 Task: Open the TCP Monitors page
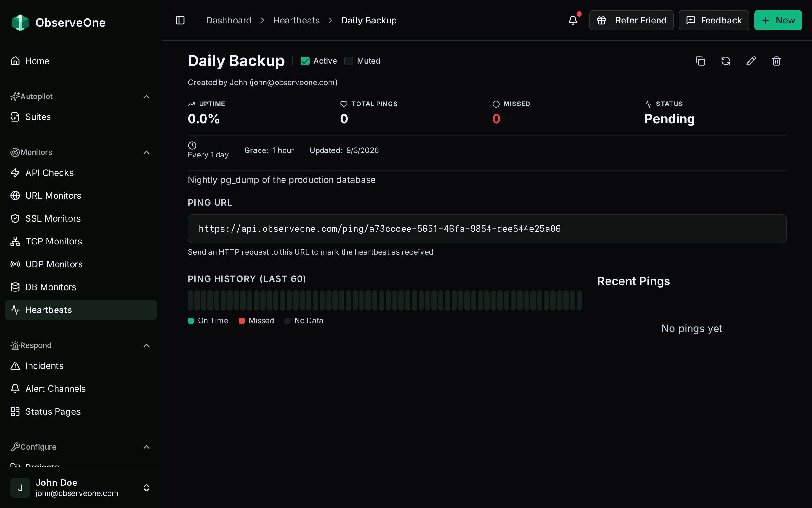click(81, 241)
